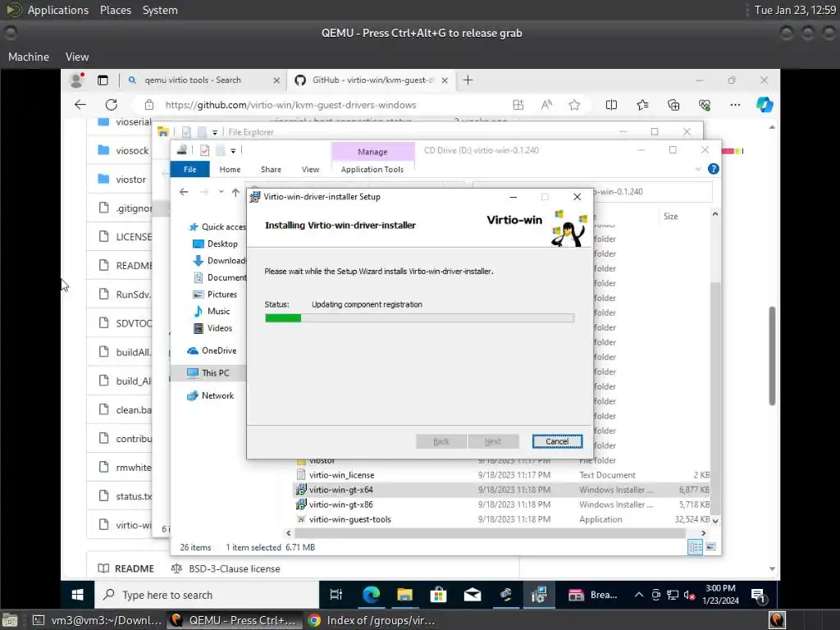This screenshot has width=840, height=630.
Task: Open the File tab in Explorer
Action: coord(190,169)
